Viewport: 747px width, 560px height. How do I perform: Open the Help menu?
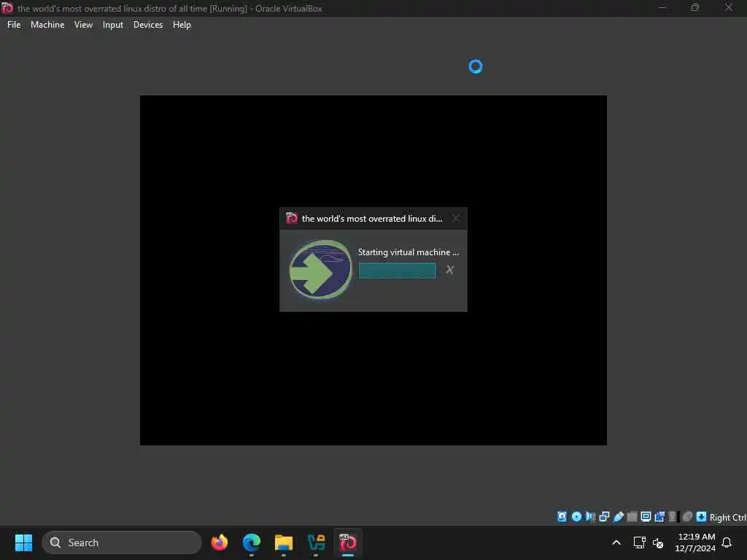coord(182,25)
